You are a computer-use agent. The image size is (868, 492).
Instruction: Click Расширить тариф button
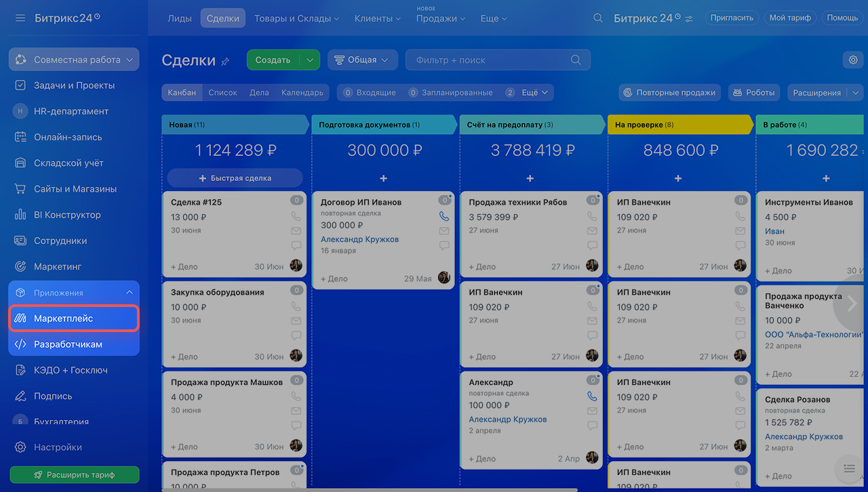pos(74,475)
